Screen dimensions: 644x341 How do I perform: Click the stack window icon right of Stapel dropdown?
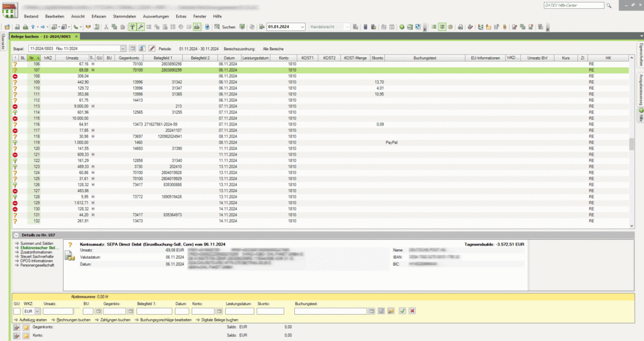(x=132, y=48)
